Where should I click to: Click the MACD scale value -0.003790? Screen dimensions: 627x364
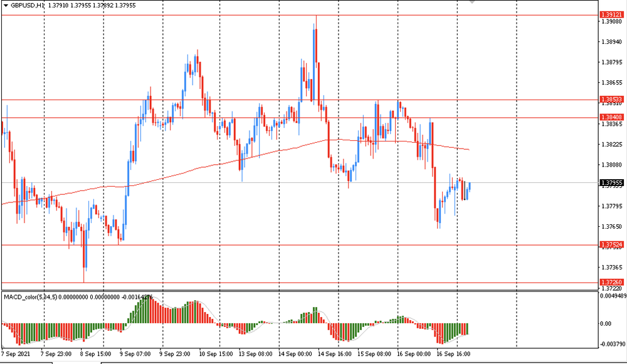(x=613, y=344)
